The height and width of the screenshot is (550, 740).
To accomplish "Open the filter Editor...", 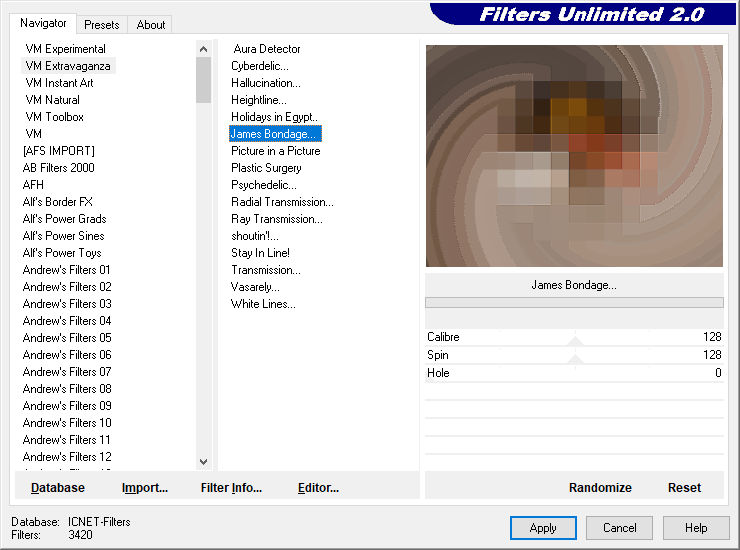I will click(318, 488).
